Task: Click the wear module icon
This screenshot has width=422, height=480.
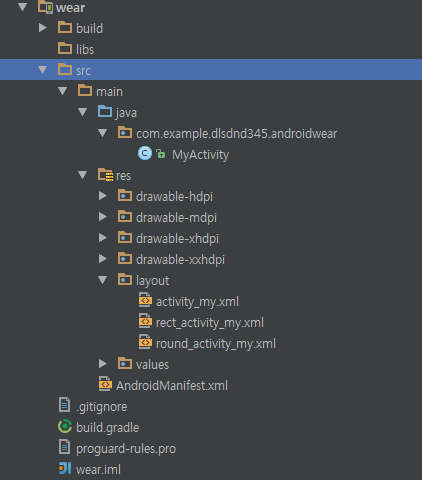Action: tap(45, 7)
